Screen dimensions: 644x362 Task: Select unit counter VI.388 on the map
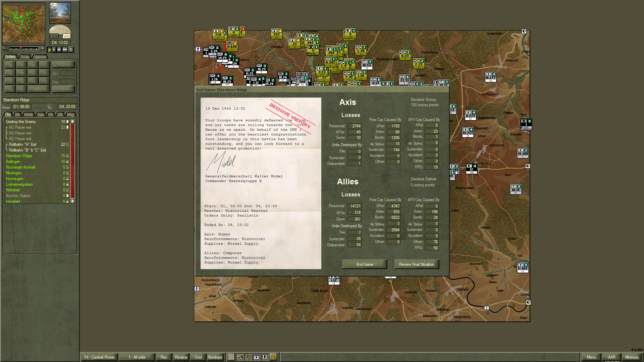[x=523, y=153]
